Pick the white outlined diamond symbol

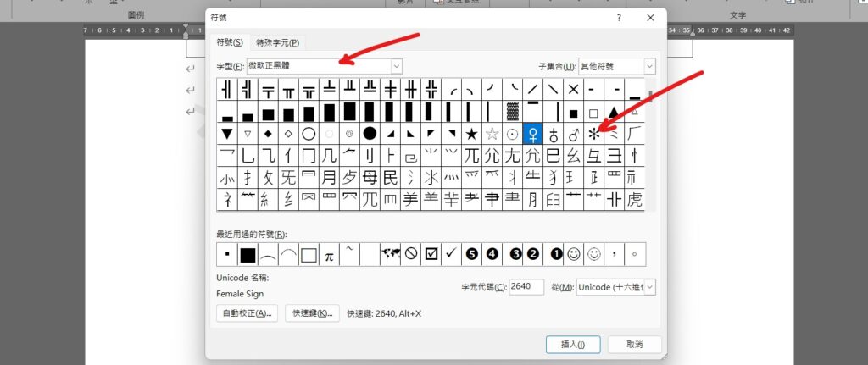click(x=288, y=134)
